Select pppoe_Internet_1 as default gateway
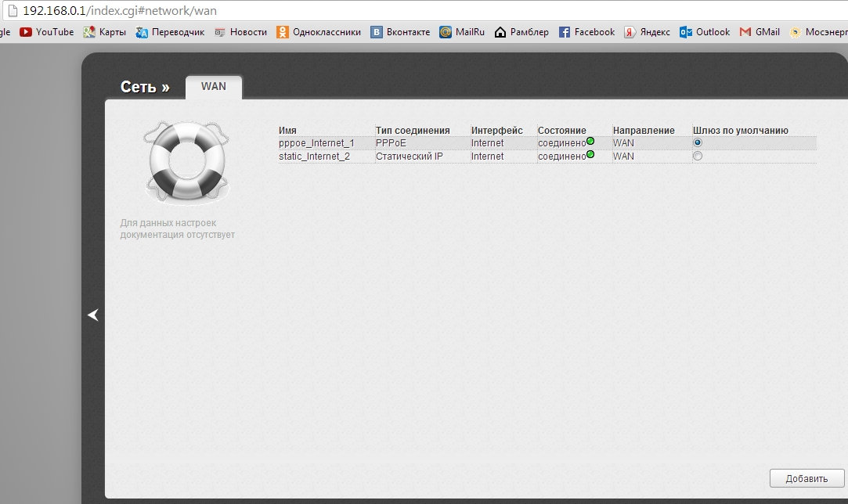The image size is (848, 504). pos(698,142)
